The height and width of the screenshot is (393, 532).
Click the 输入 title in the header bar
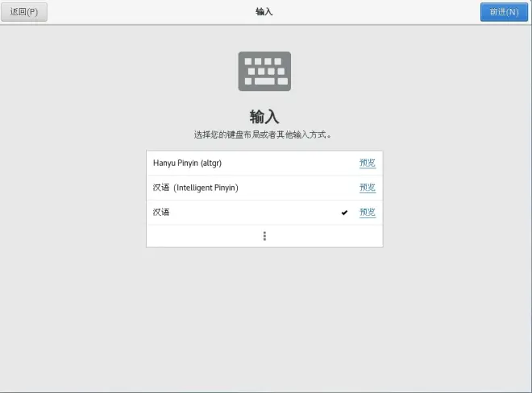coord(264,12)
